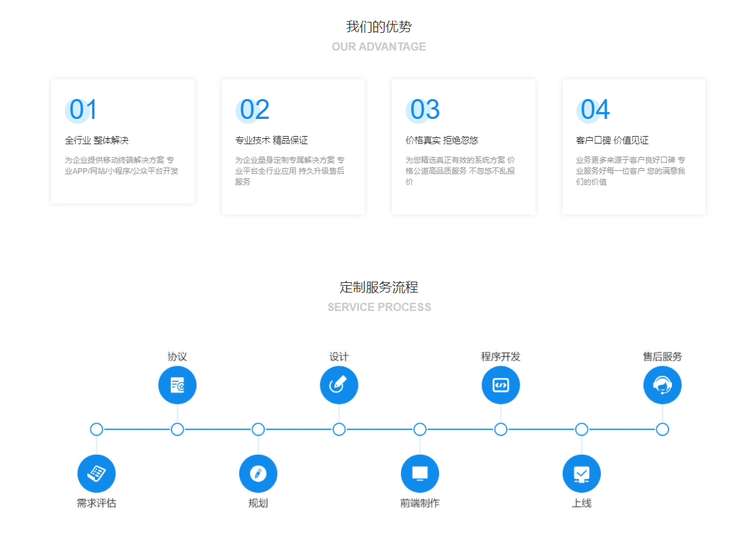Click the OUR ADVANTAGE subtitle
The height and width of the screenshot is (540, 756).
[378, 46]
